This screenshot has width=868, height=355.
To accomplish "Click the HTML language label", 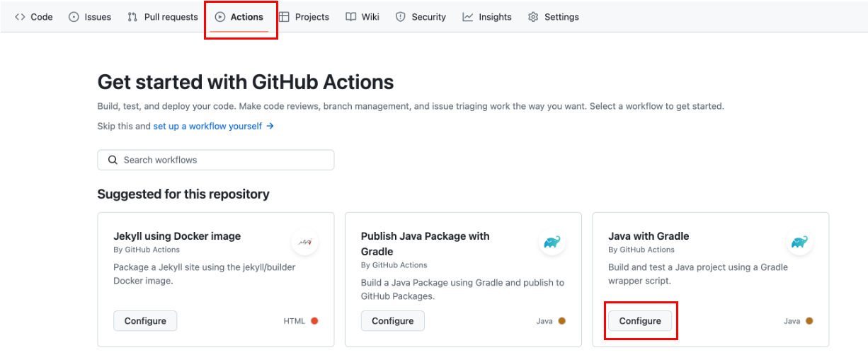I will tap(295, 321).
